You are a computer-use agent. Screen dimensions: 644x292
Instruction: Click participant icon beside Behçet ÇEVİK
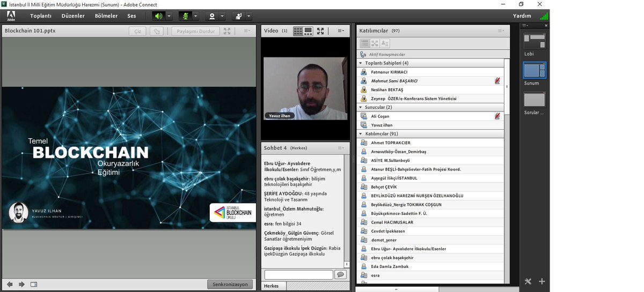[364, 187]
